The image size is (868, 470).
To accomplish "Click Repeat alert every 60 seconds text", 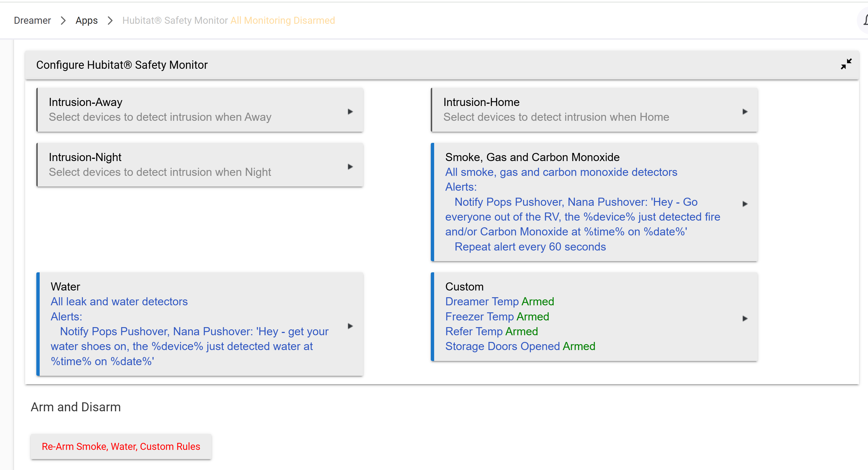I will pos(530,247).
